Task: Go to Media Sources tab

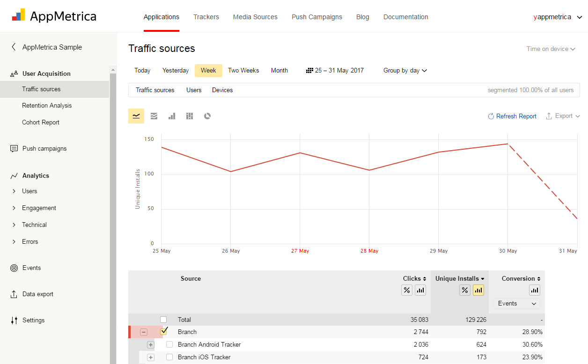Action: (255, 17)
